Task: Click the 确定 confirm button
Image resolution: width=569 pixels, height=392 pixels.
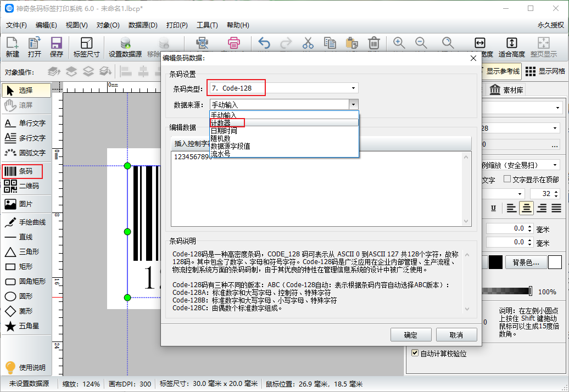Action: point(411,335)
